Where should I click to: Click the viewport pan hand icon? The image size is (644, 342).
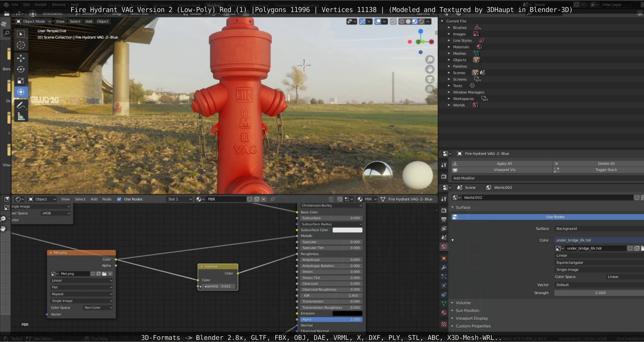430,69
